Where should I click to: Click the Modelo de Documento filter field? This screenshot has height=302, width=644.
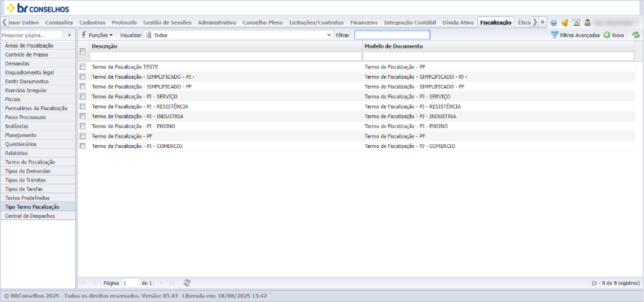[x=498, y=57]
